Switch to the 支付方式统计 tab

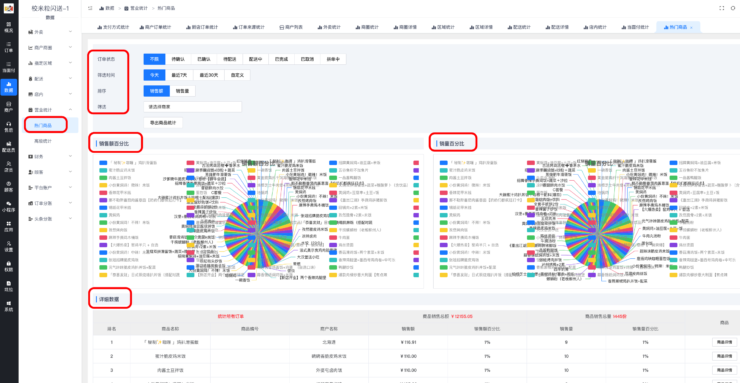point(113,27)
